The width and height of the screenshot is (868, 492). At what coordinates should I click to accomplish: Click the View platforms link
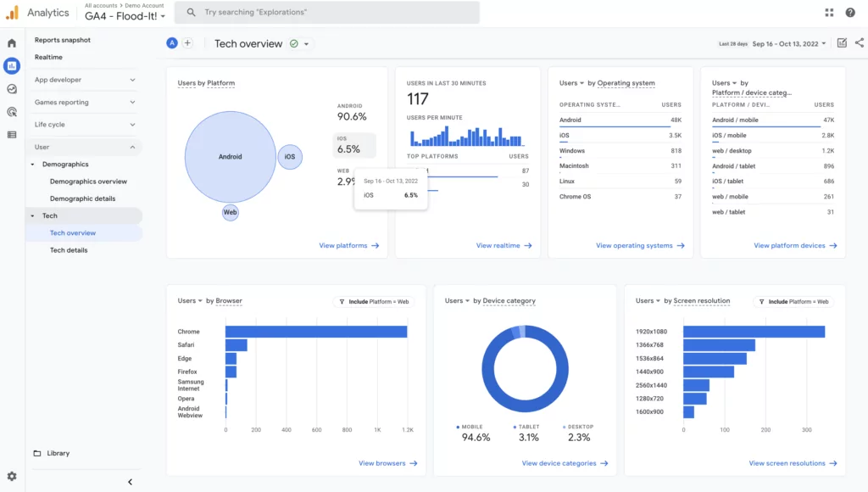coord(348,245)
